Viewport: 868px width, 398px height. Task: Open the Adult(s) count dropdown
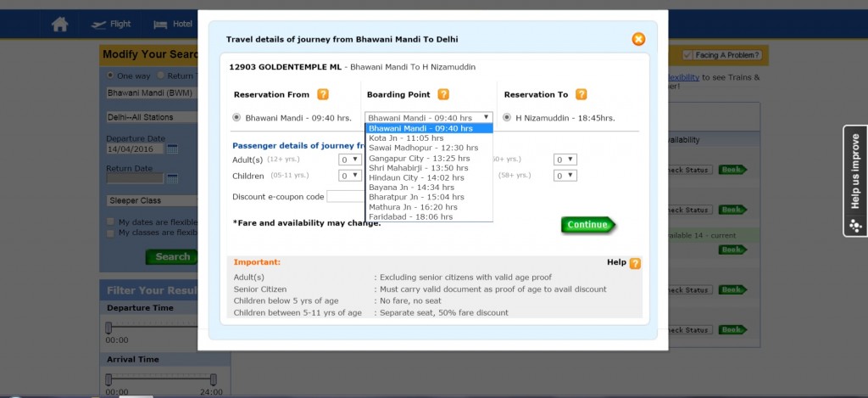tap(349, 159)
